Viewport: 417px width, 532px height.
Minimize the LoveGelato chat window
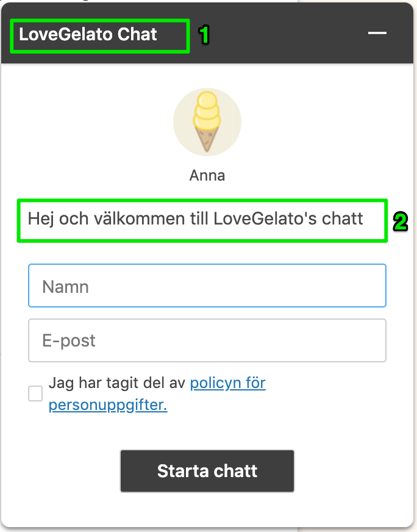point(377,34)
